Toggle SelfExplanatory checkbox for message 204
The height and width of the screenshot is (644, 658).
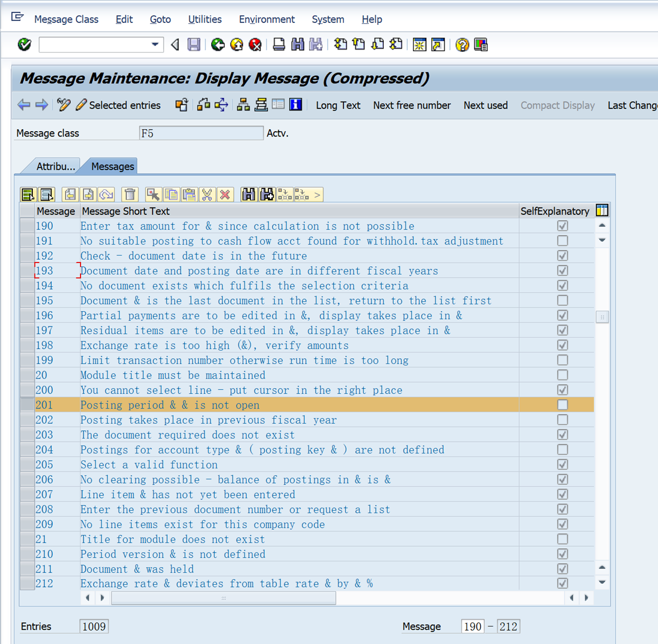tap(562, 450)
